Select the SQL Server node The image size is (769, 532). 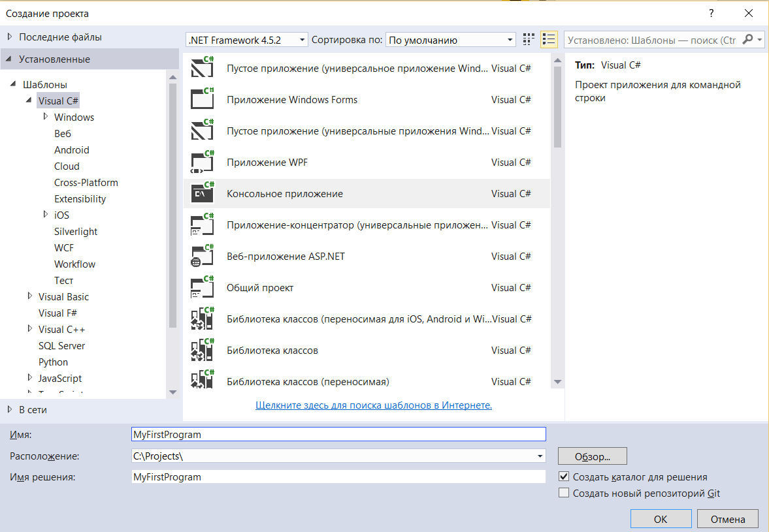62,346
